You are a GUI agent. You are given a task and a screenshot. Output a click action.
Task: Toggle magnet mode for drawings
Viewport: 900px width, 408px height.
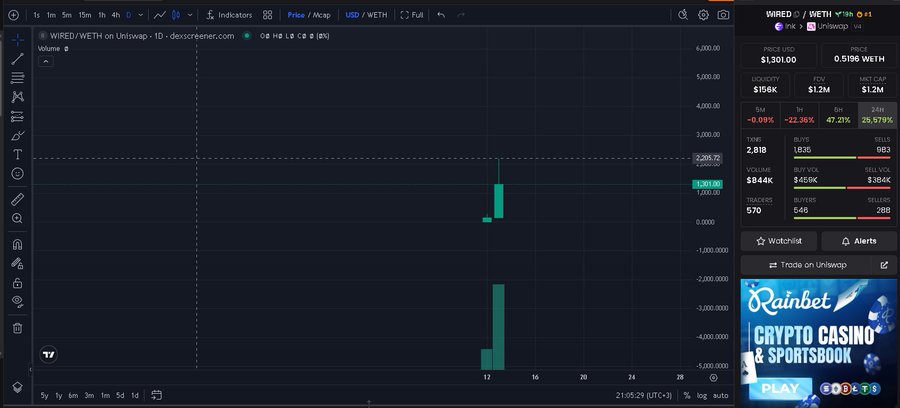click(x=18, y=244)
